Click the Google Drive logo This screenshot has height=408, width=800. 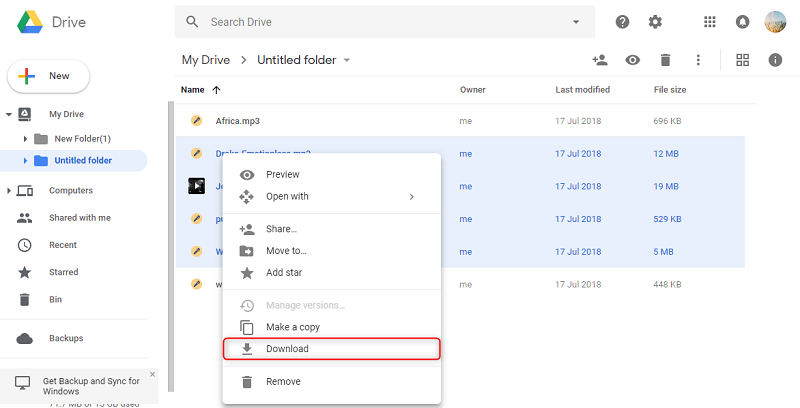click(x=30, y=22)
